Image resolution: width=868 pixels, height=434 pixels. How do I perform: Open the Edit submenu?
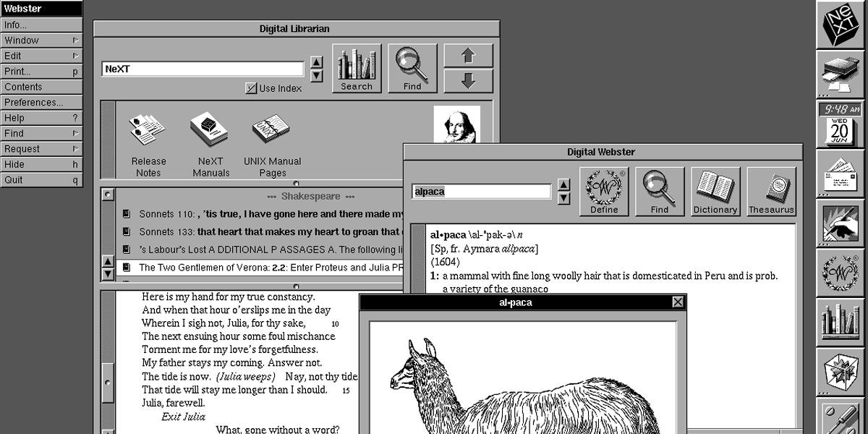[41, 56]
